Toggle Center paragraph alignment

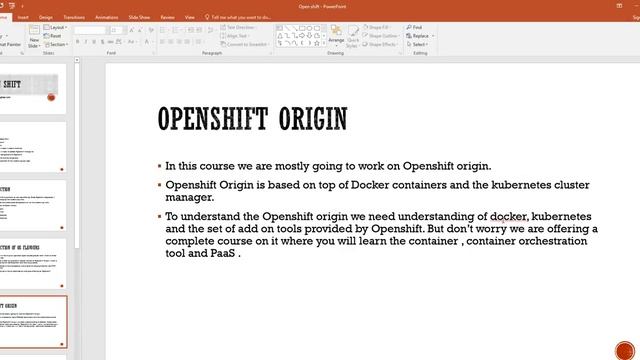171,42
